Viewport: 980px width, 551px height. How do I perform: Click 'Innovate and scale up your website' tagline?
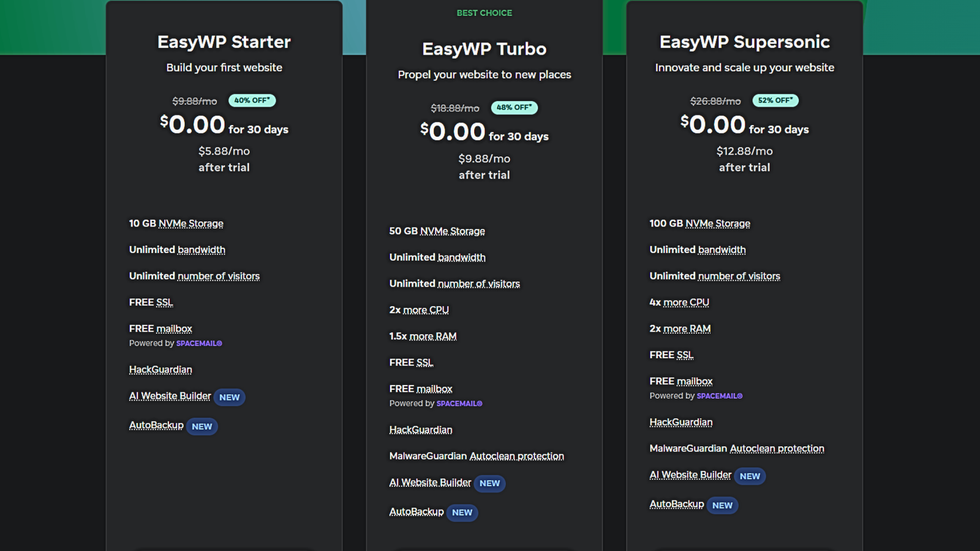[x=745, y=68]
